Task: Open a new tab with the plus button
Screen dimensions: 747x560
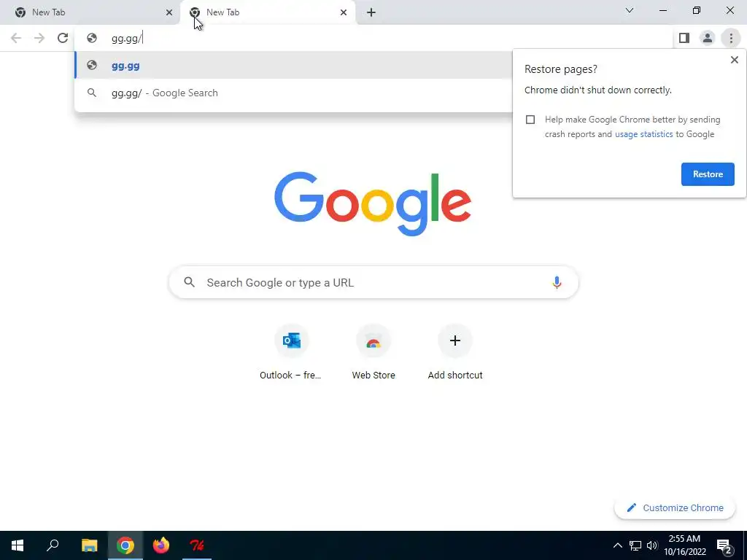Action: [371, 13]
